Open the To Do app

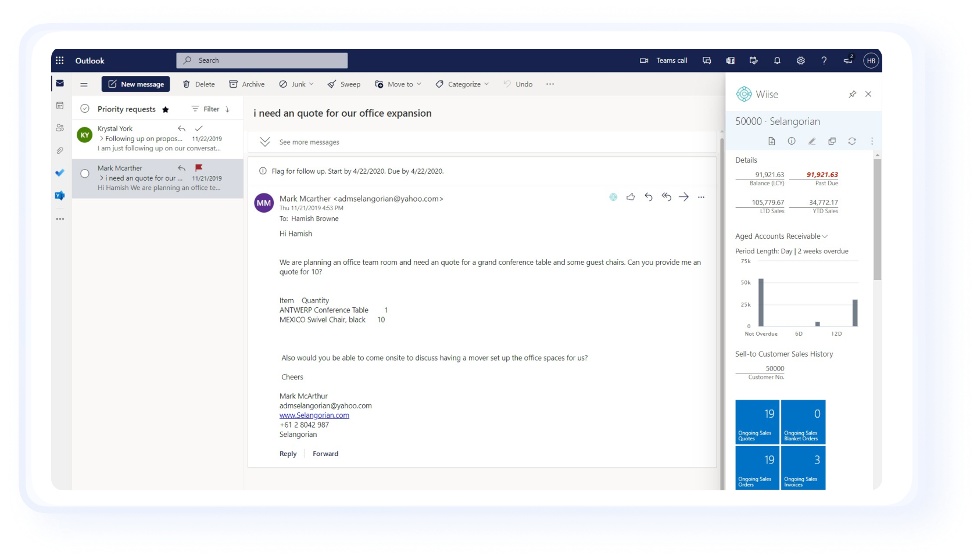click(x=60, y=173)
